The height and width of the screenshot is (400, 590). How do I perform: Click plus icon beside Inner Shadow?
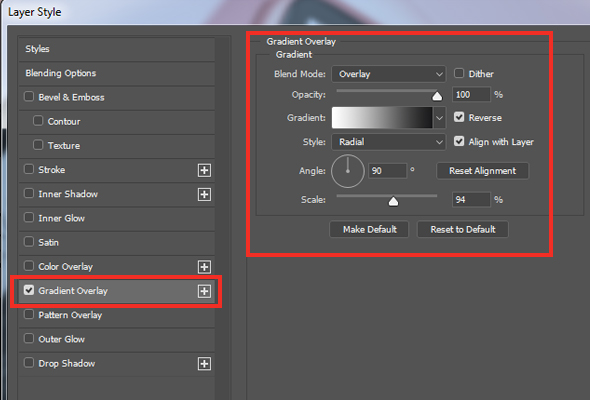tap(204, 194)
